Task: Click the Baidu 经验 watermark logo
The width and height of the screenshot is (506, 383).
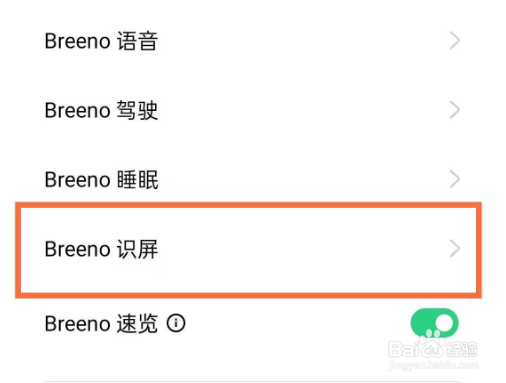Action: (433, 348)
